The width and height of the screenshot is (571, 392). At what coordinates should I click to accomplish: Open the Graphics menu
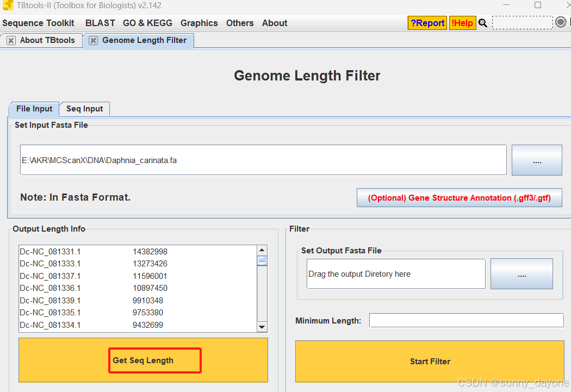click(199, 23)
